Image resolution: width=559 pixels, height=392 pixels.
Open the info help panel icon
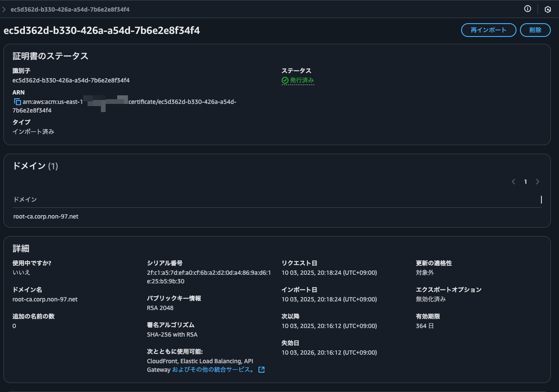pos(528,9)
